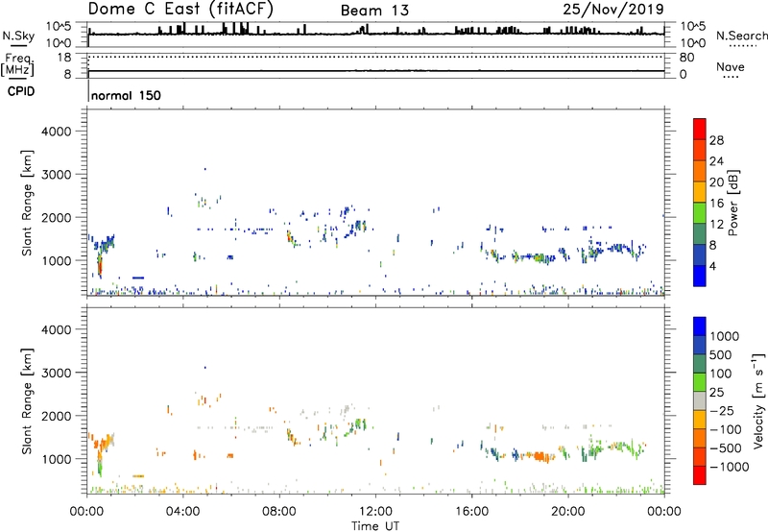This screenshot has width=768, height=532.
Task: Pick the Power colorbar segment between 4 and 8
Action: [700, 255]
